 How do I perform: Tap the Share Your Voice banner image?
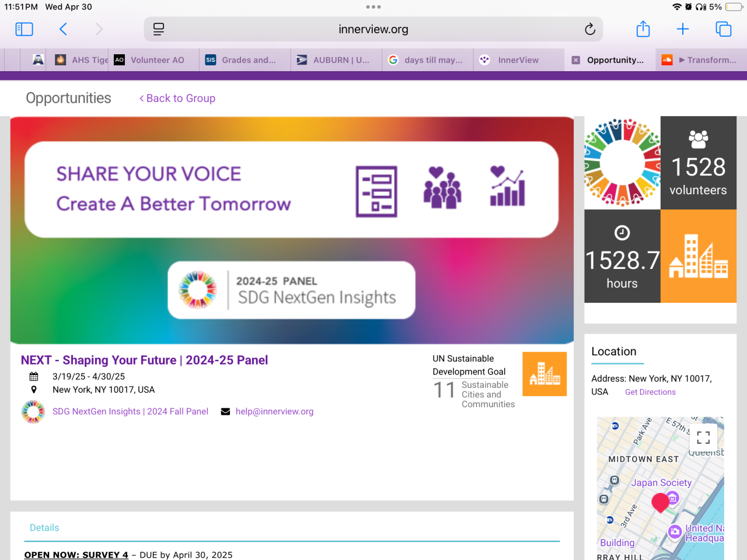(292, 230)
